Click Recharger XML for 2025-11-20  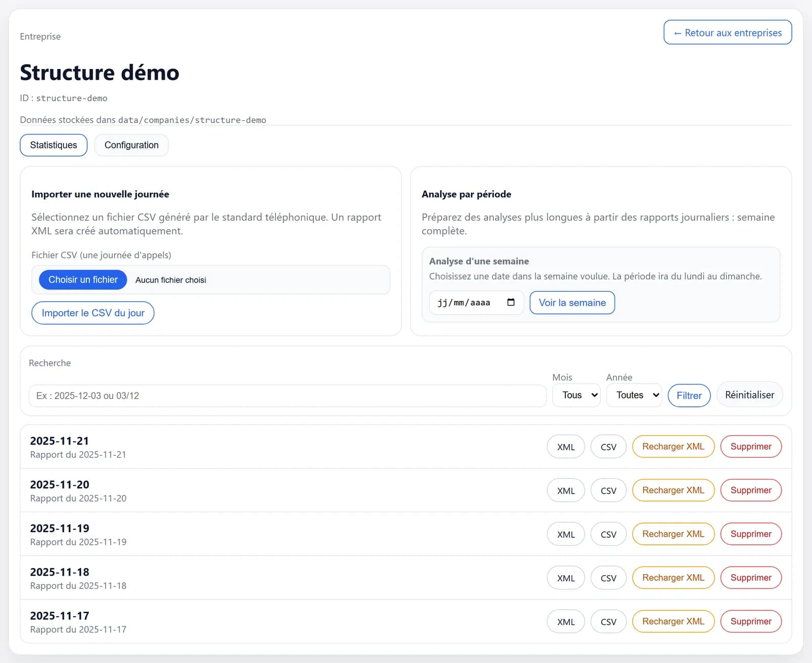tap(673, 490)
